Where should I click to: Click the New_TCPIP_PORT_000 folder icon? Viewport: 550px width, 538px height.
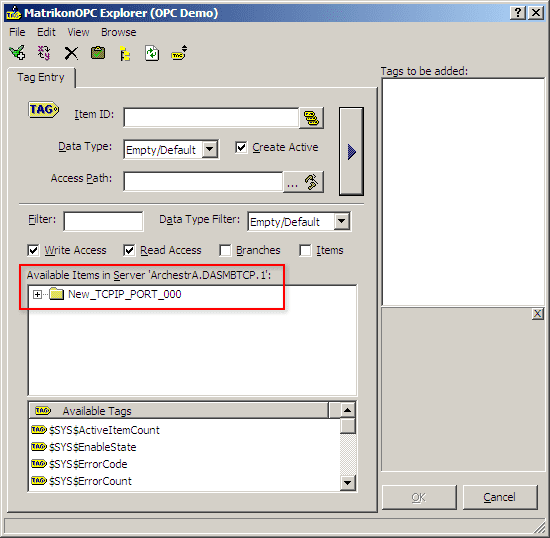point(56,294)
